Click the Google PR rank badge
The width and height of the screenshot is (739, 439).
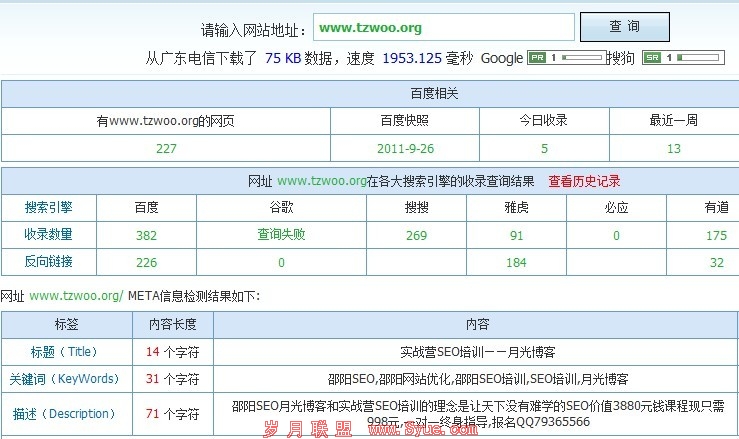pos(566,58)
